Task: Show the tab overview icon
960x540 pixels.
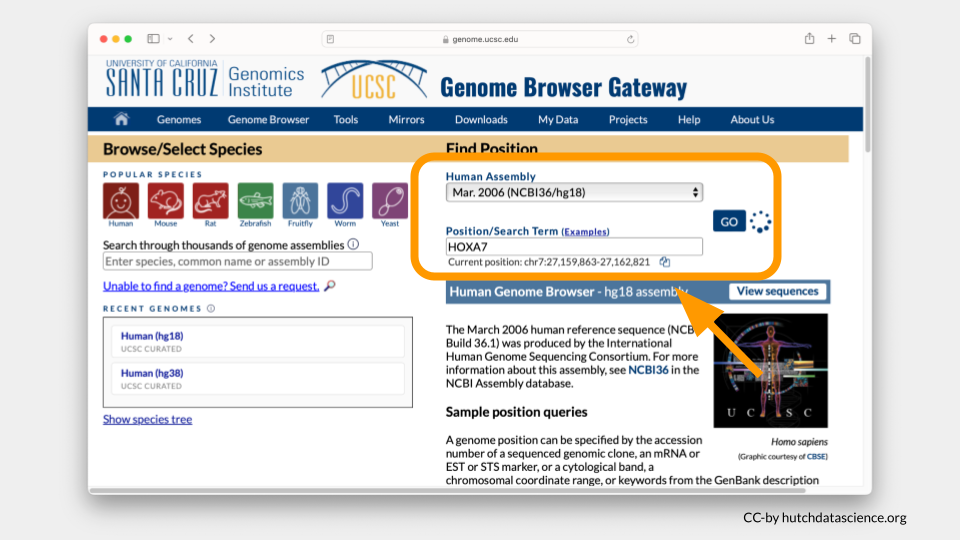Action: point(855,39)
